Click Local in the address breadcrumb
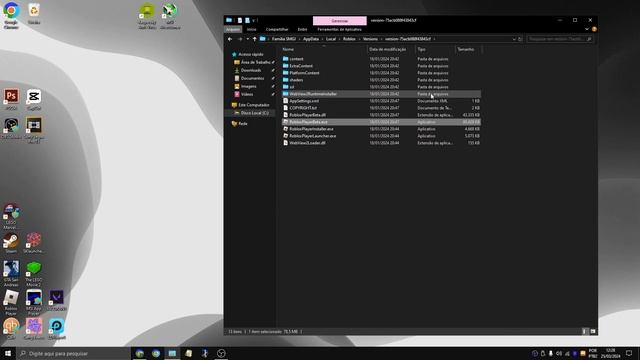This screenshot has width=640, height=360. (x=331, y=39)
